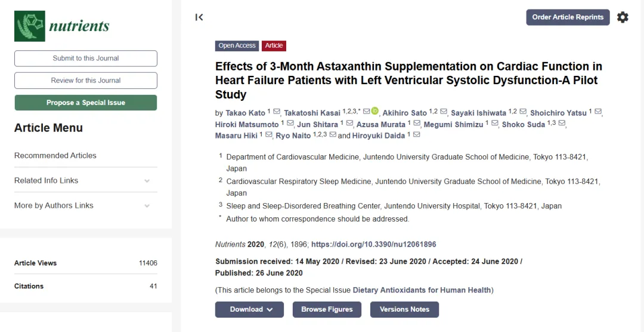Screen dimensions: 644x332
Task: Click Submit to this Journal
Action: coord(86,59)
